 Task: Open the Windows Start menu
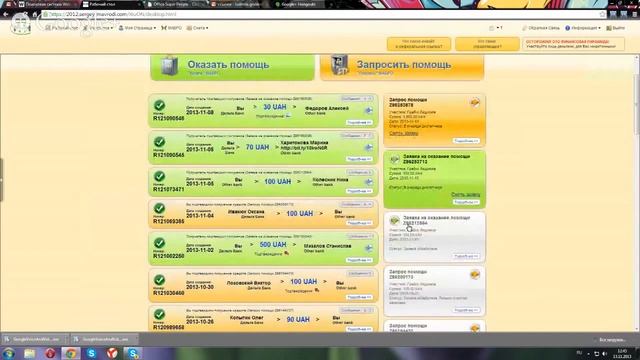point(9,353)
